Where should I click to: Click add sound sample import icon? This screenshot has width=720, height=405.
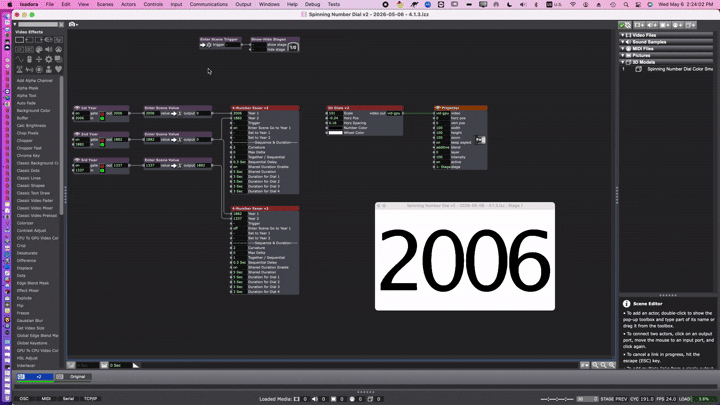[x=652, y=25]
